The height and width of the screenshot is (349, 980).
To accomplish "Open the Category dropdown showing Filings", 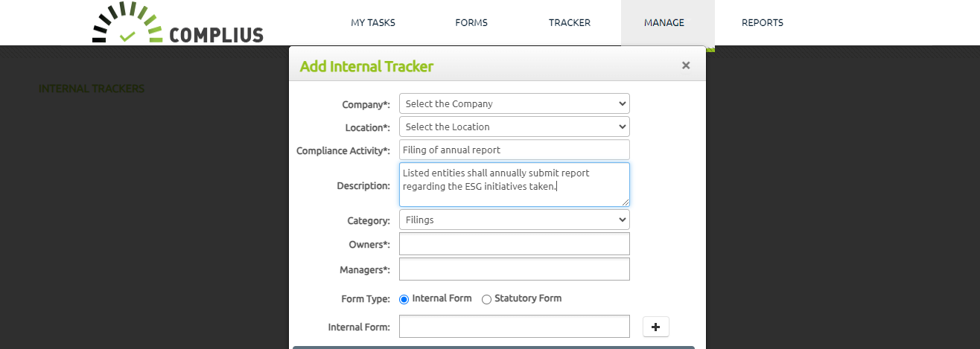I will coord(514,220).
